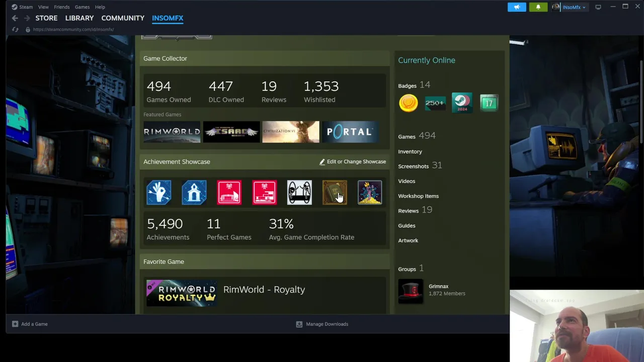644x362 pixels.
Task: Click the Steam back navigation arrow
Action: [x=15, y=18]
